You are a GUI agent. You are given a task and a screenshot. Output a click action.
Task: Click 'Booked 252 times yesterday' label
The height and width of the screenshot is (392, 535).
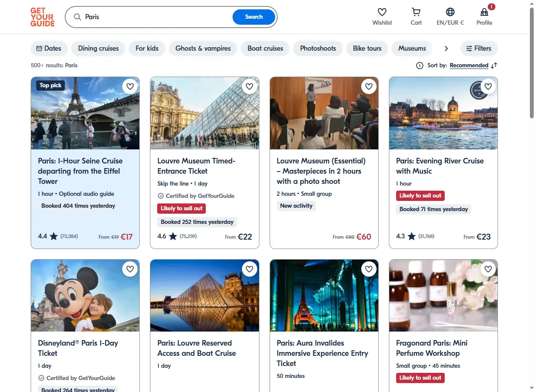[197, 222]
